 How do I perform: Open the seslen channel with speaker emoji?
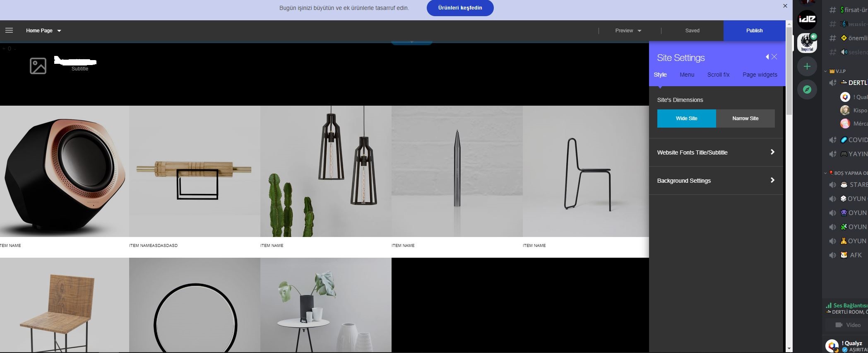(x=848, y=52)
